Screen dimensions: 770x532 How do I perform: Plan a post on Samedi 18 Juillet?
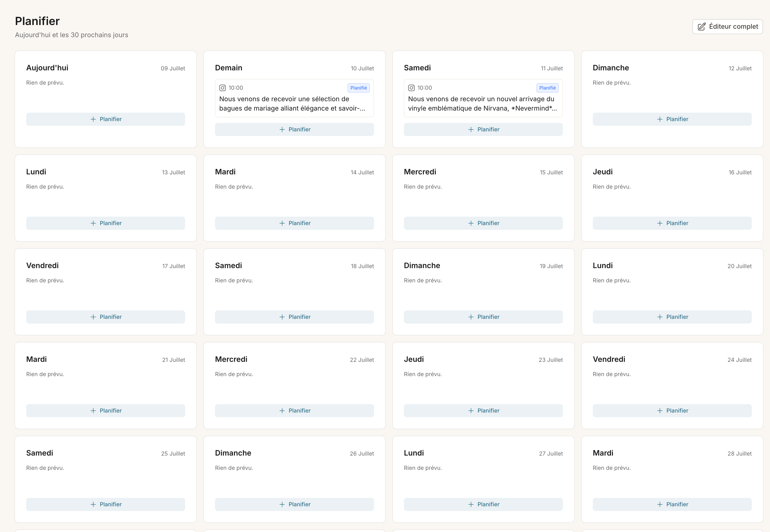click(x=294, y=317)
